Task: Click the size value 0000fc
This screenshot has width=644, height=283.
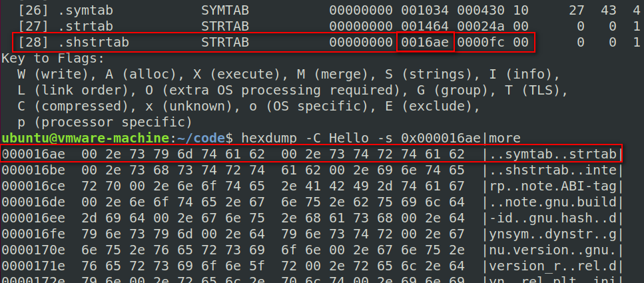Action: pos(482,42)
